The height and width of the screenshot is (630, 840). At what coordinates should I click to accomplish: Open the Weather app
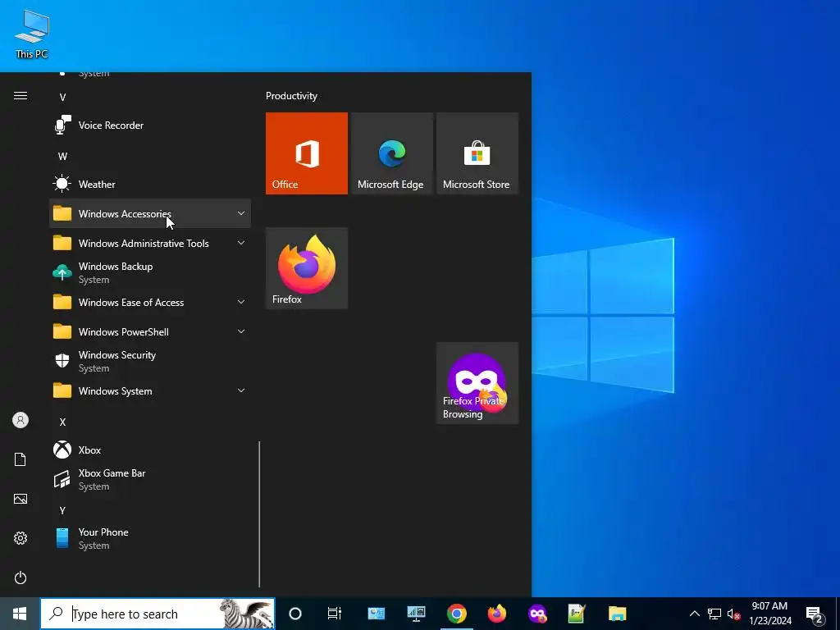pyautogui.click(x=150, y=185)
